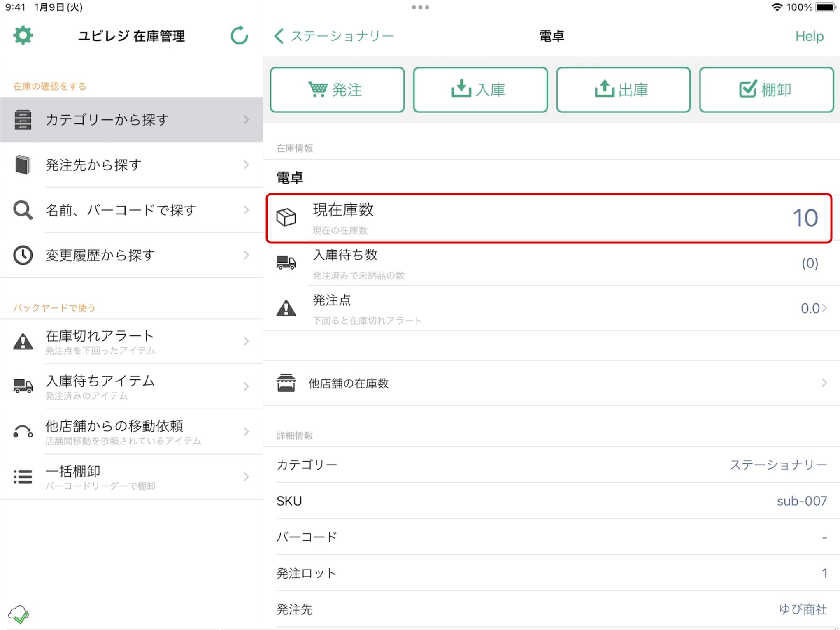Tap the truck icon in 入庫待ち数 row
This screenshot has width=840, height=630.
pyautogui.click(x=286, y=263)
